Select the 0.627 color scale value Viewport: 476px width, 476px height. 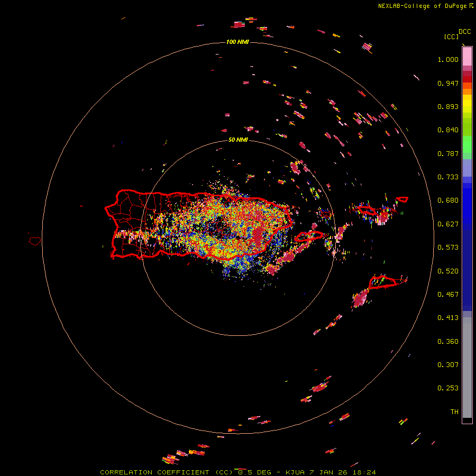[448, 224]
